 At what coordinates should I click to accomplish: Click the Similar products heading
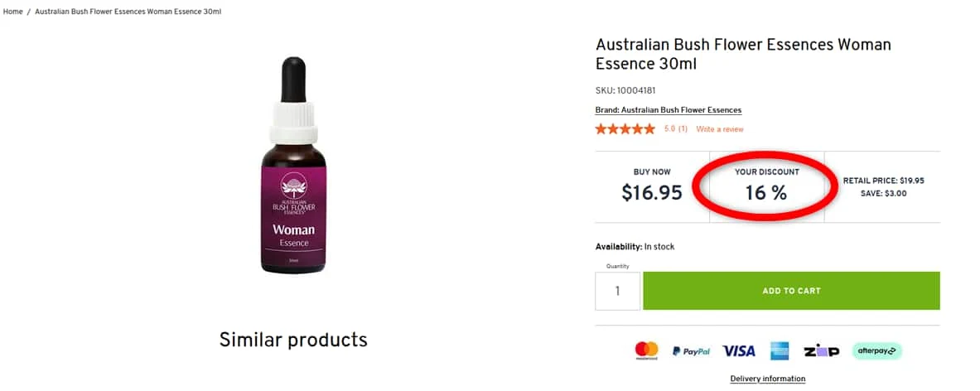[x=293, y=340]
